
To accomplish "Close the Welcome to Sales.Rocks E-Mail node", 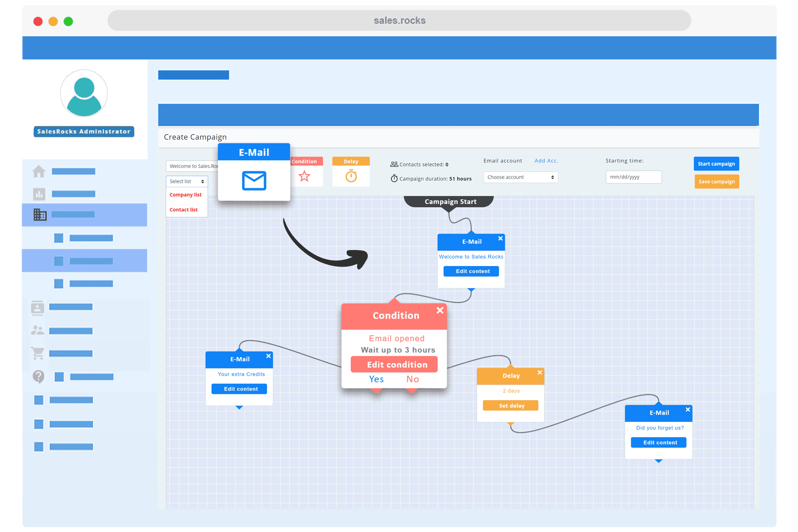I will point(500,238).
